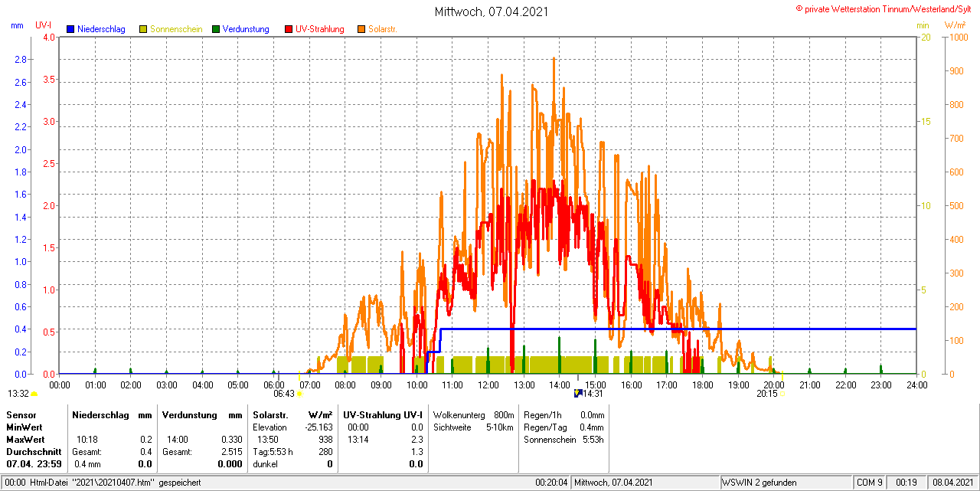Viewport: 980px width, 491px height.
Task: Click the 12:00 time axis label
Action: pyautogui.click(x=488, y=385)
